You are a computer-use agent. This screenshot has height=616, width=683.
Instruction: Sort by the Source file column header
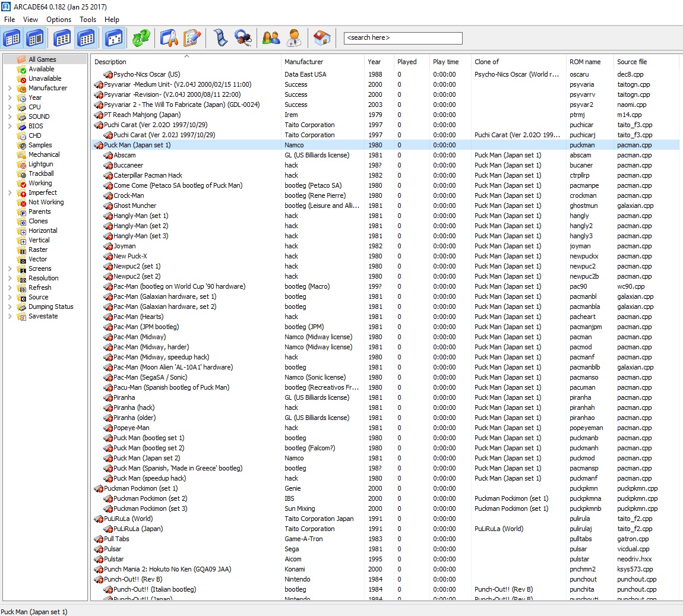point(646,62)
